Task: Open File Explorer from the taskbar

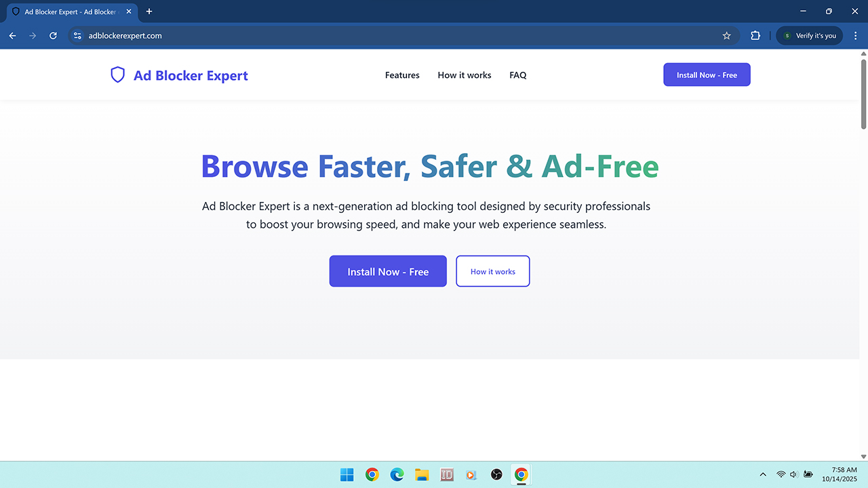Action: tap(422, 474)
